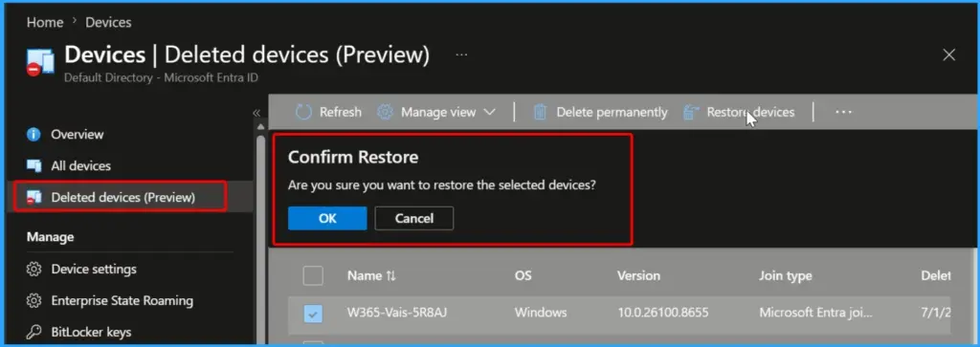Click the Delete permanently trash icon
Screen dimensions: 980x347
tap(540, 113)
